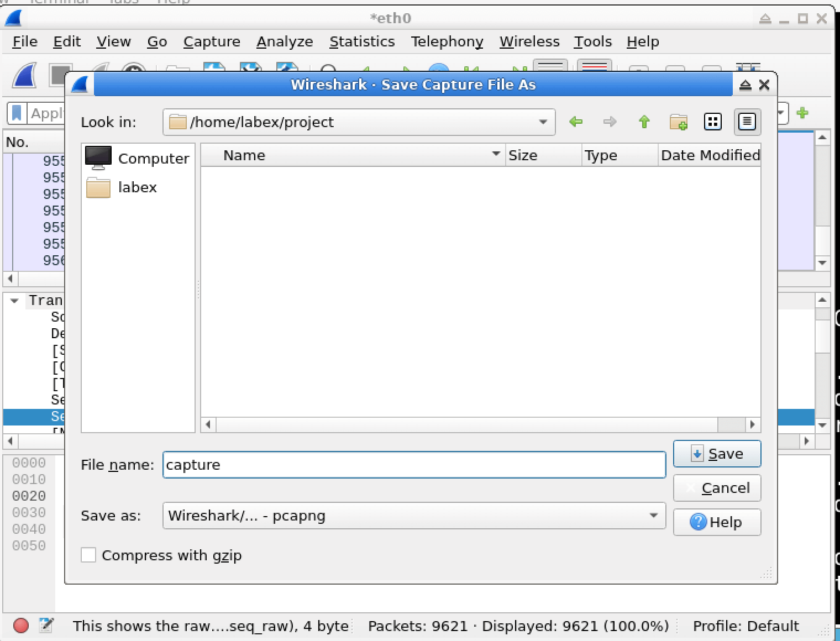This screenshot has width=840, height=641.
Task: Open the Help menu
Action: coord(643,41)
